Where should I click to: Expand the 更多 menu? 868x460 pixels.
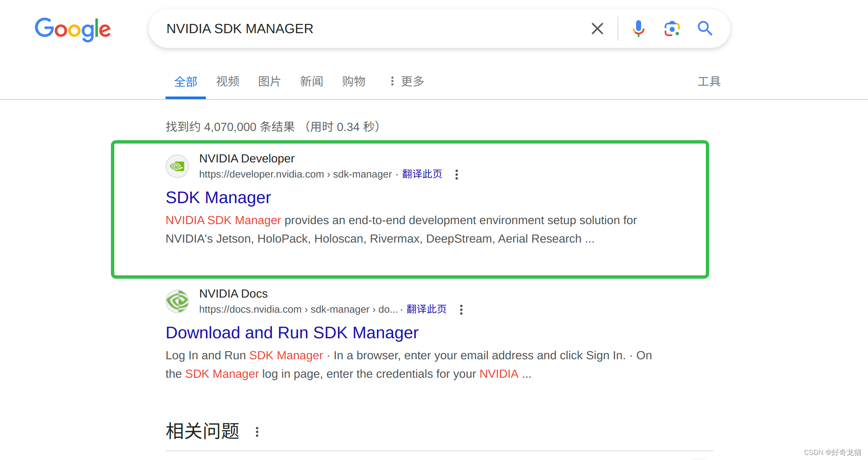(407, 81)
